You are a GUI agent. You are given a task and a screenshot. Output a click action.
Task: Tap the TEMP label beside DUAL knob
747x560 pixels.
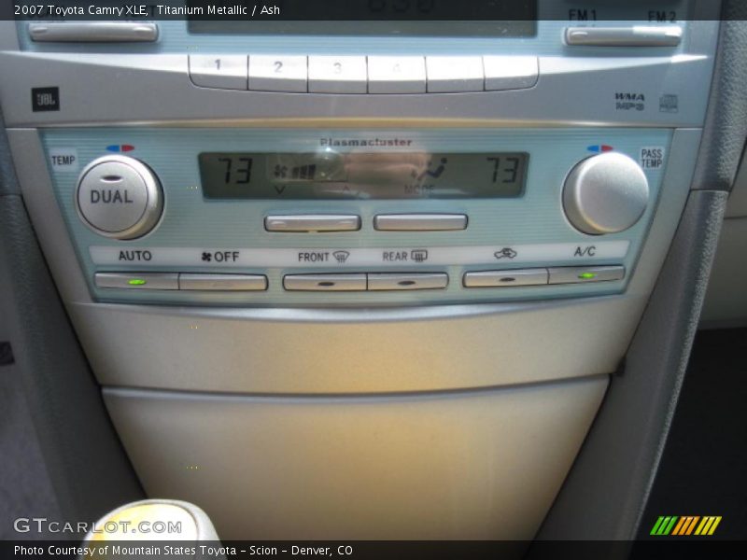click(x=63, y=161)
